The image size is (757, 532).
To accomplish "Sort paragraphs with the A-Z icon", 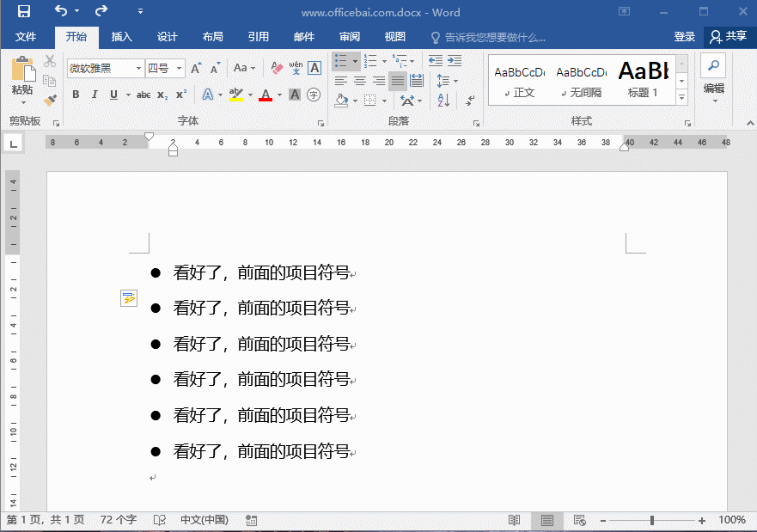I will [443, 101].
